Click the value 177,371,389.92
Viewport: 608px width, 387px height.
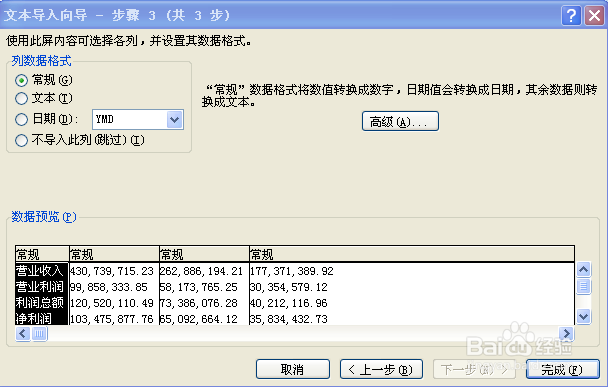pos(292,271)
